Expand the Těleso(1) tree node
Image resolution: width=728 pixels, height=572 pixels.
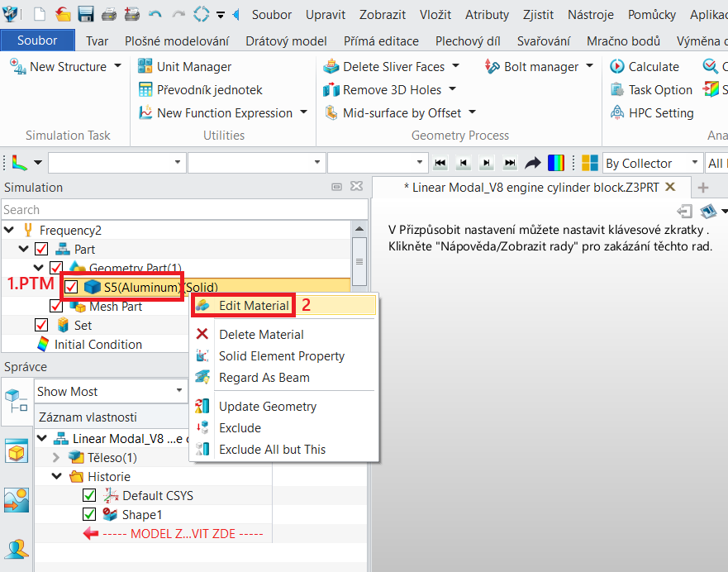(x=56, y=458)
